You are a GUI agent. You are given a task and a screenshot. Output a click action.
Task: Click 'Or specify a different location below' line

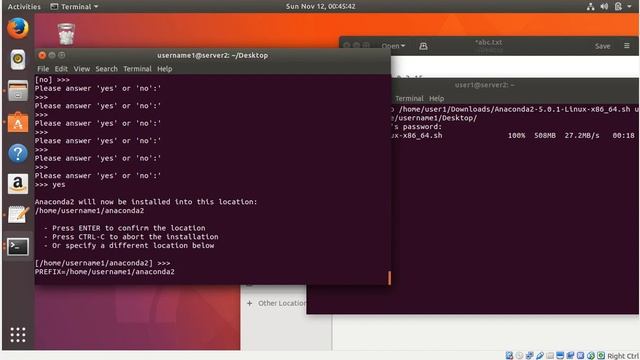click(133, 246)
